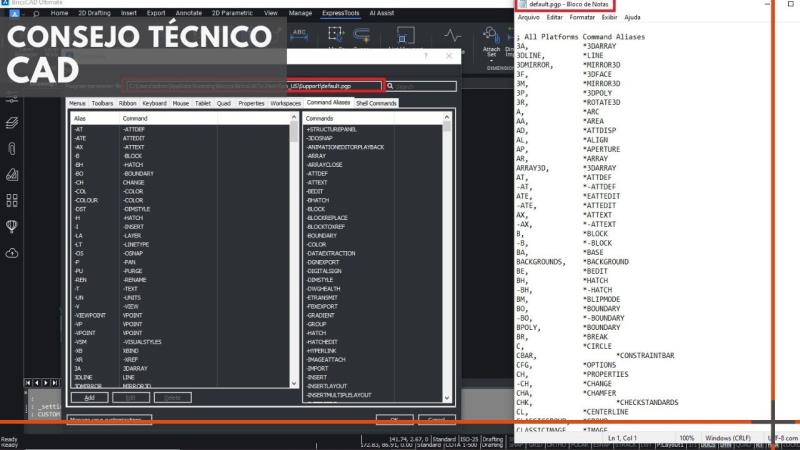This screenshot has height=450, width=800.
Task: Open the 2D Drafting ribbon tab
Action: [94, 13]
